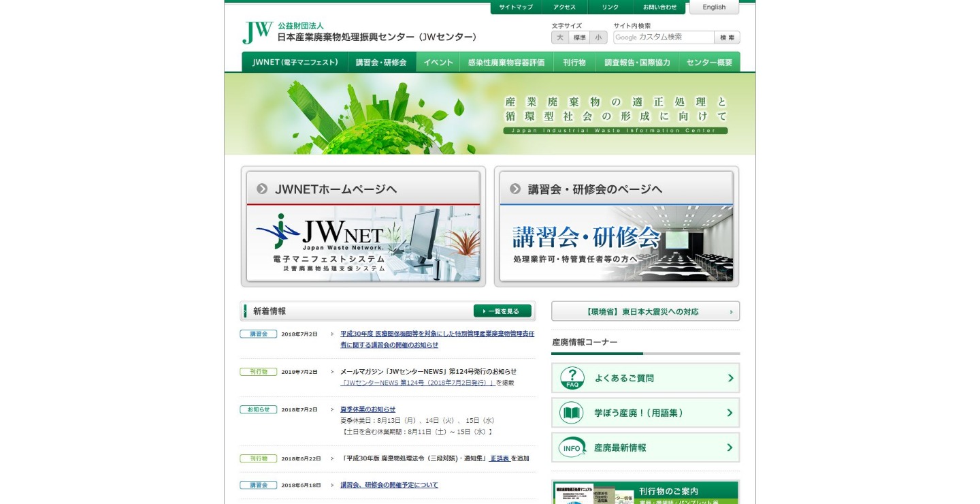
Task: Switch to English version
Action: (714, 7)
